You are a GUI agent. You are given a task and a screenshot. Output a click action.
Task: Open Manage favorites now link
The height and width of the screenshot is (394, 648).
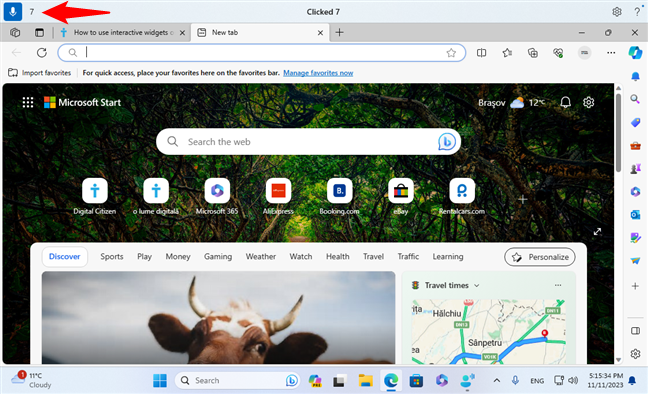[x=318, y=73]
